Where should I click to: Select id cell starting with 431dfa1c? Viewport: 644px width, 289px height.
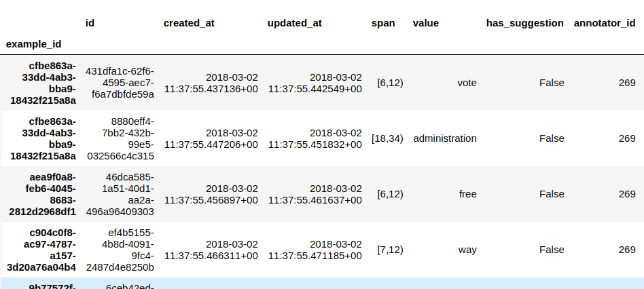[x=120, y=83]
